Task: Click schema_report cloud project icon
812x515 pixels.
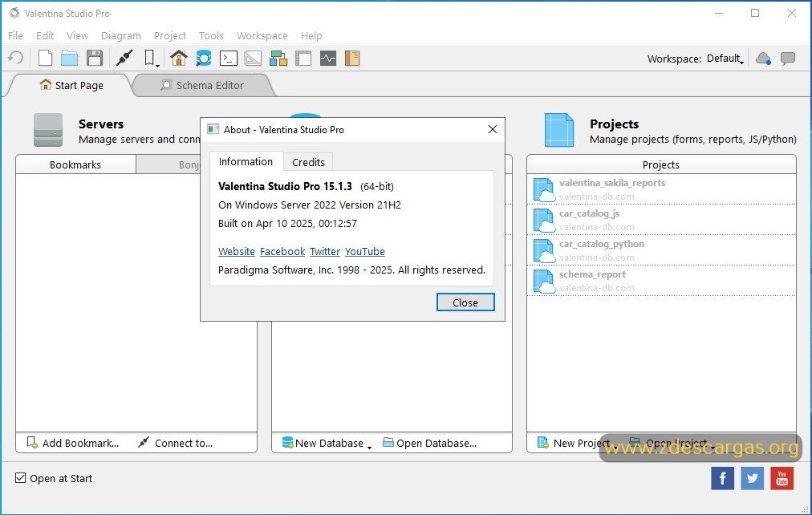Action: (x=544, y=282)
